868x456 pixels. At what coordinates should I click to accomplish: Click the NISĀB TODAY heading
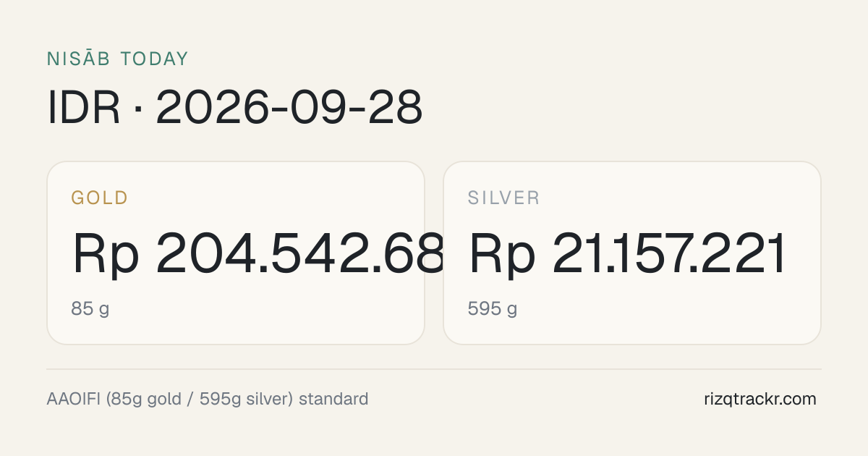(117, 59)
